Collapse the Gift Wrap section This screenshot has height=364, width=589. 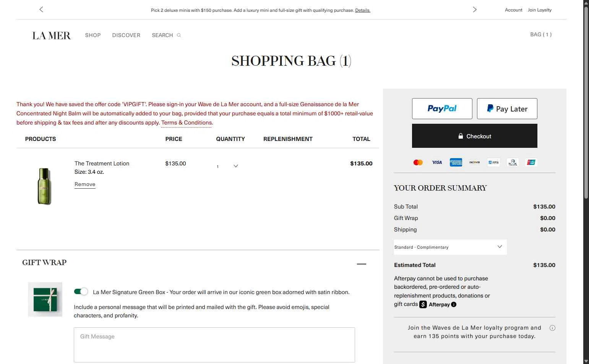tap(361, 264)
